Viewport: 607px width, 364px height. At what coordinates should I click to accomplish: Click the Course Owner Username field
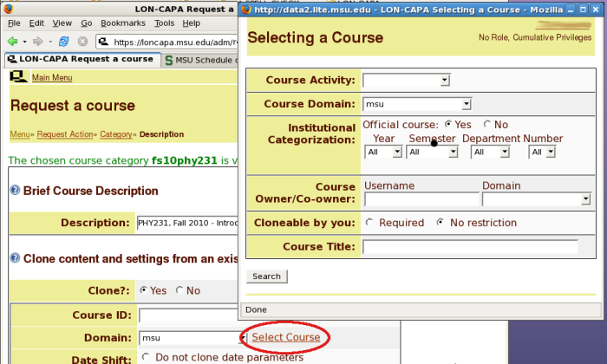pyautogui.click(x=421, y=199)
